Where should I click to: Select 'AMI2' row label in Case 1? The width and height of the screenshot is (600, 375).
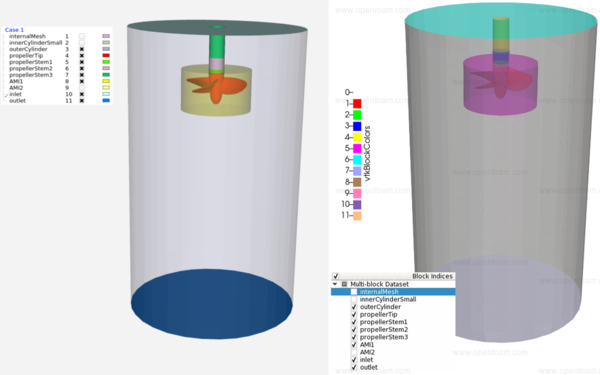pyautogui.click(x=16, y=88)
